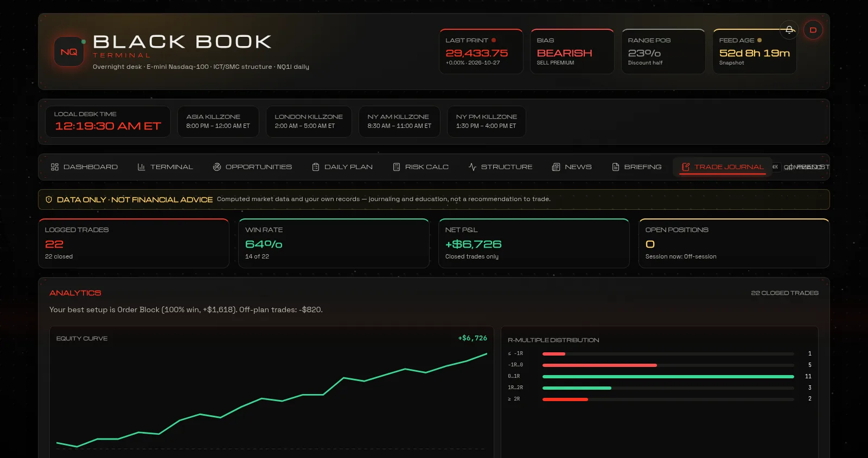Screen dimensions: 868x458
Task: Open the News tab
Action: pyautogui.click(x=572, y=167)
